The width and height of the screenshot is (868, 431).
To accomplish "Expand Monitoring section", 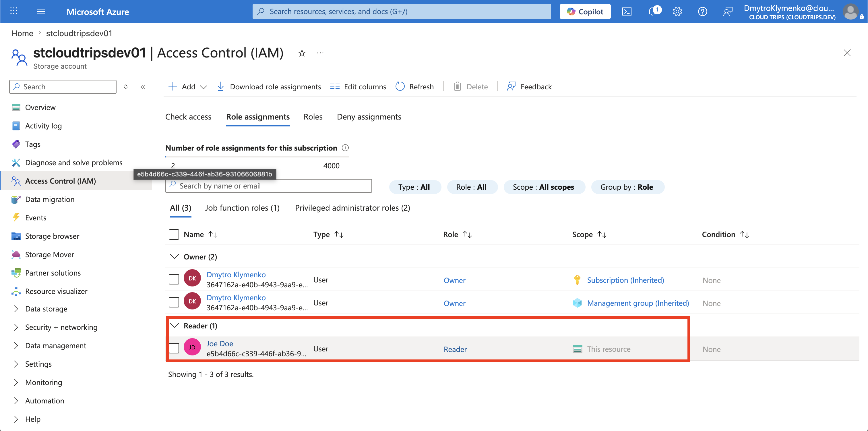I will click(x=16, y=382).
